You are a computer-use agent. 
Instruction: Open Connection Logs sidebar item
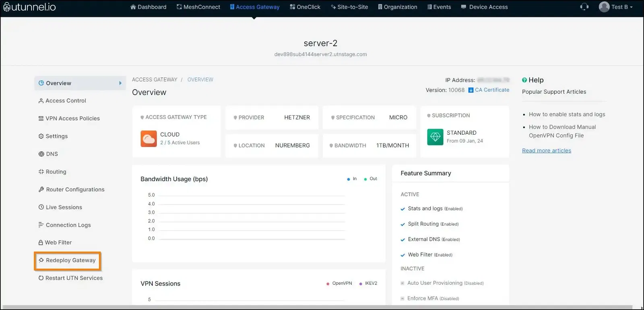point(64,225)
